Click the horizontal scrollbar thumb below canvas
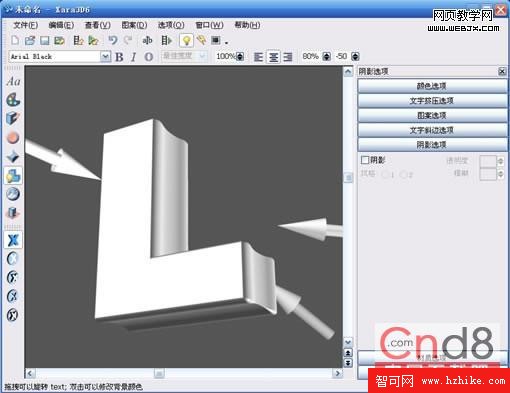Screen dimensions: 510x393 point(159,373)
